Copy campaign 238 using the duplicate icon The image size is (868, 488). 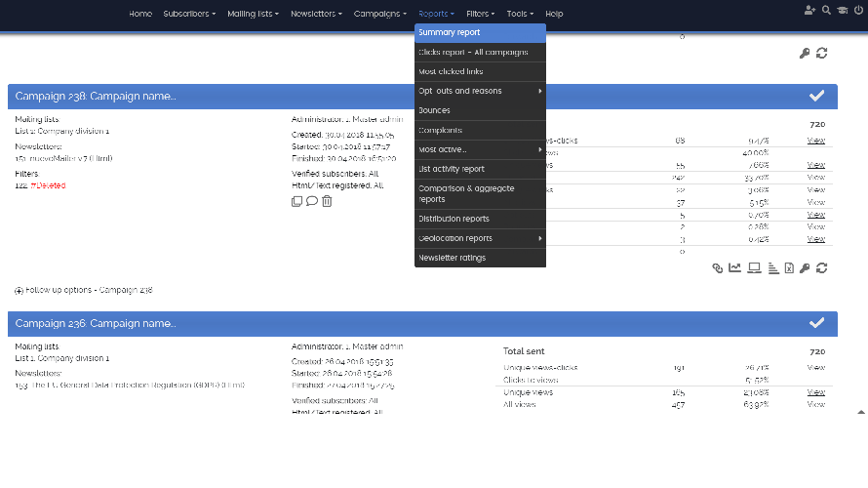[297, 201]
